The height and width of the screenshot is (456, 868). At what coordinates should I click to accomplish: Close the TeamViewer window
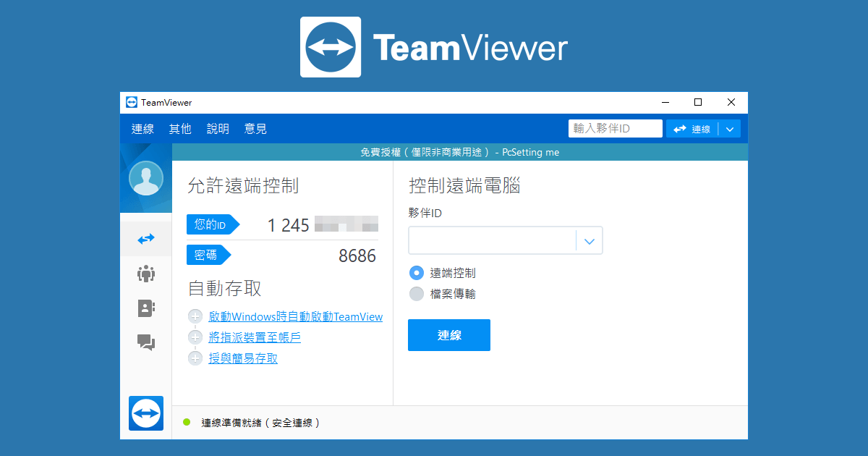731,102
